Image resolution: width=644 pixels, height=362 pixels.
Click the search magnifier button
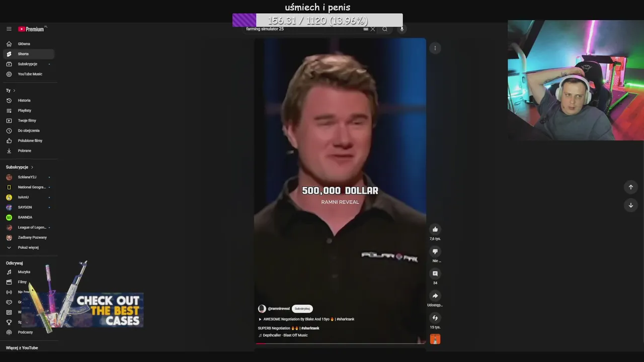tap(385, 29)
